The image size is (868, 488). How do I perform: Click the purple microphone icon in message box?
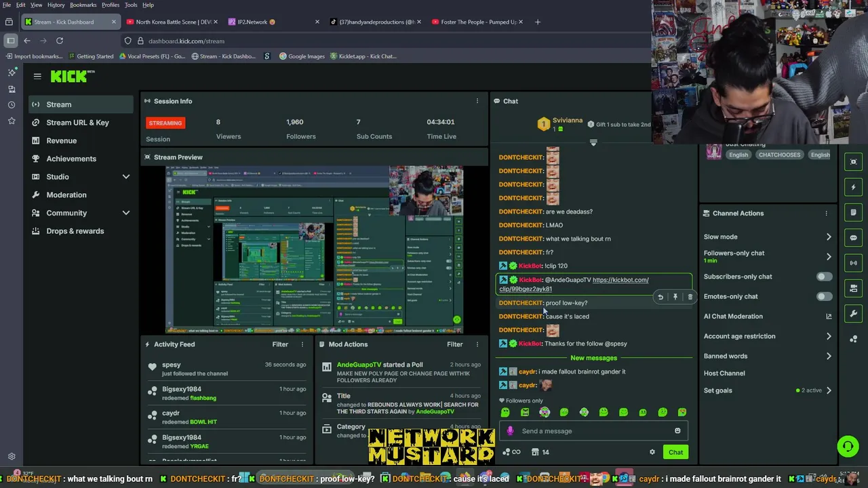510,431
